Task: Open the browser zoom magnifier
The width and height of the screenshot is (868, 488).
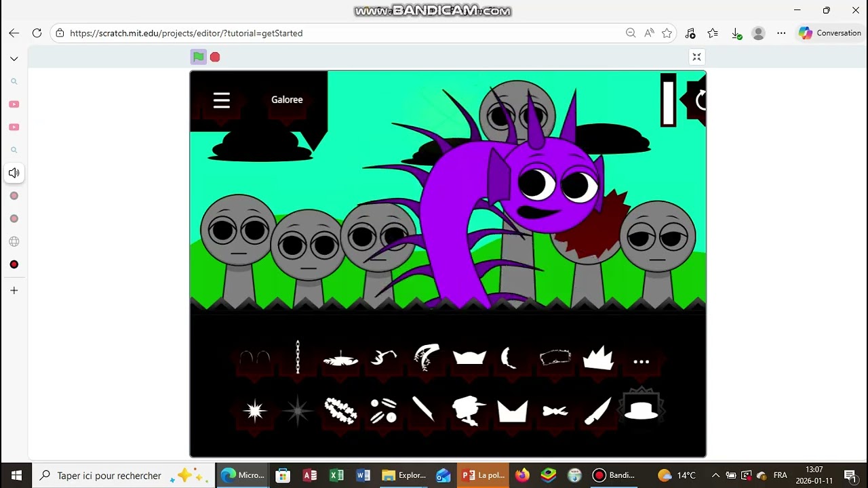Action: point(631,33)
